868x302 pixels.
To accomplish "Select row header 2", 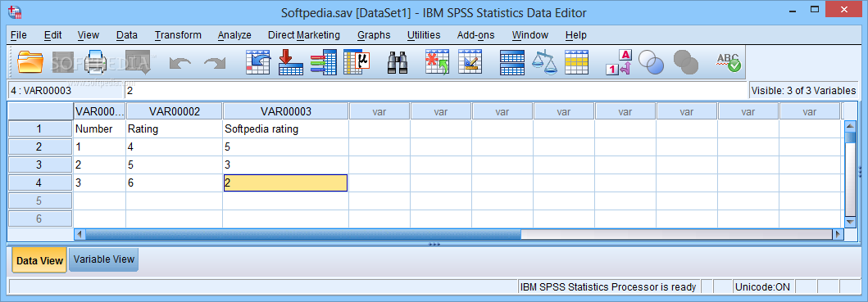I will (39, 147).
